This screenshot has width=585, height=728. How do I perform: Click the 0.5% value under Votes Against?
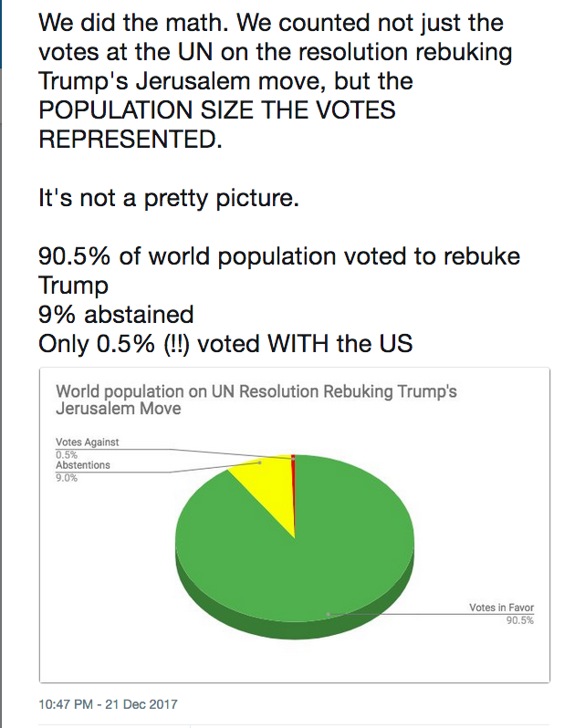point(67,454)
